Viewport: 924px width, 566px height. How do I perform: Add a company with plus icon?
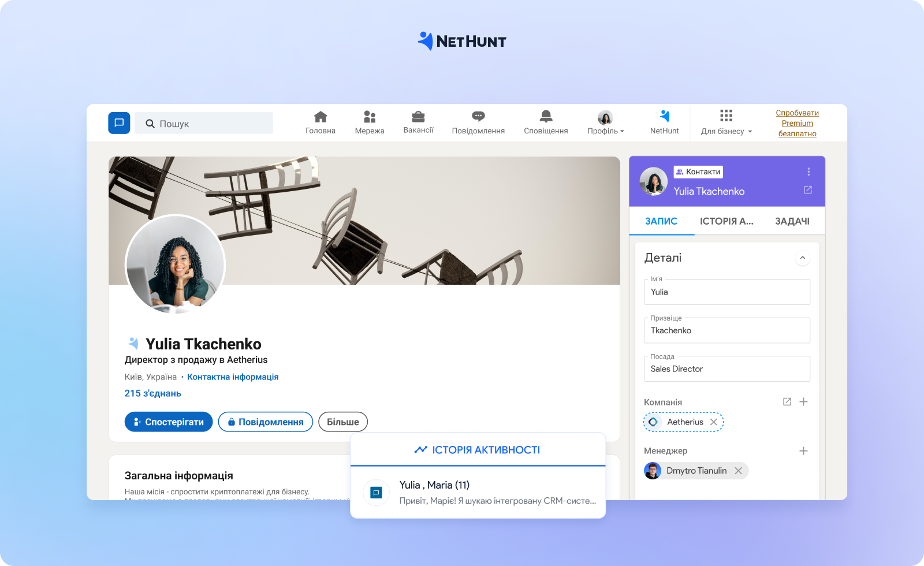(803, 401)
